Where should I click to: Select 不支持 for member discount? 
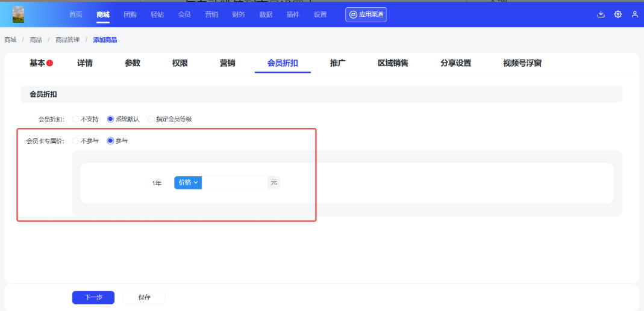76,119
